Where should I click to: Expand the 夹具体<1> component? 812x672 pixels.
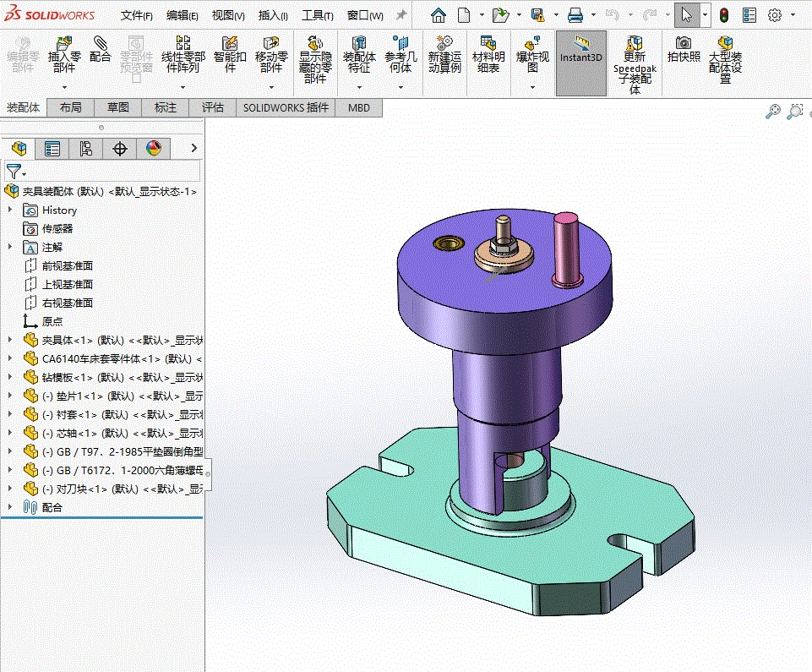(x=10, y=340)
